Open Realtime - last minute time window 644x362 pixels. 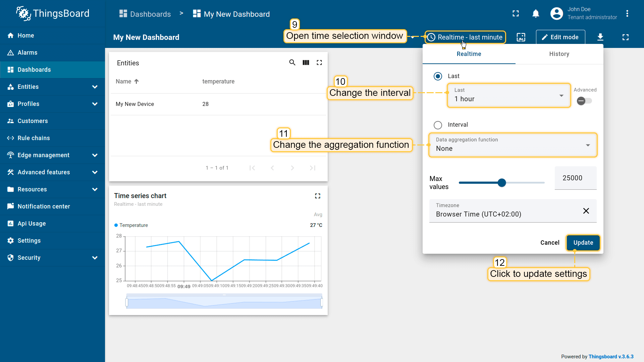(465, 37)
